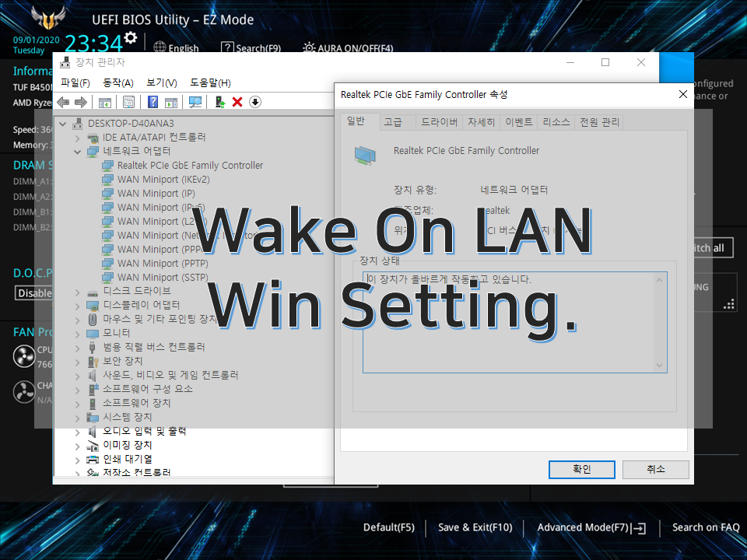Click Default(F5) in BIOS footer
The height and width of the screenshot is (560, 747).
[x=389, y=527]
